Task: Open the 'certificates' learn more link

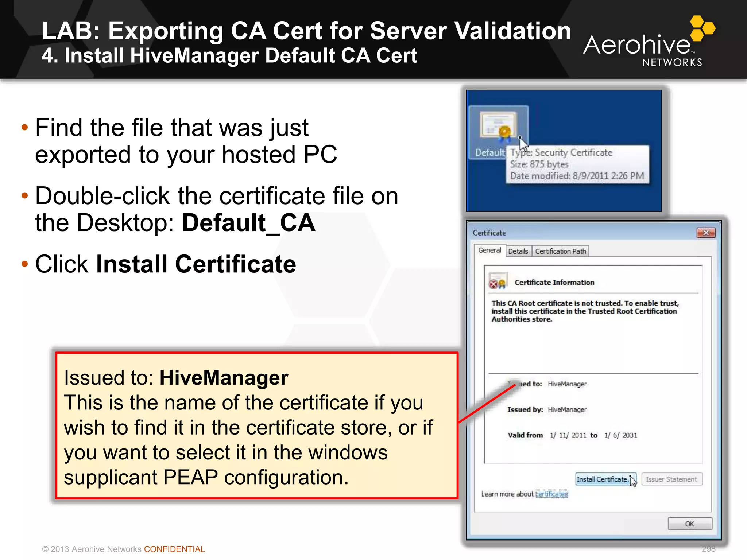Action: click(552, 494)
